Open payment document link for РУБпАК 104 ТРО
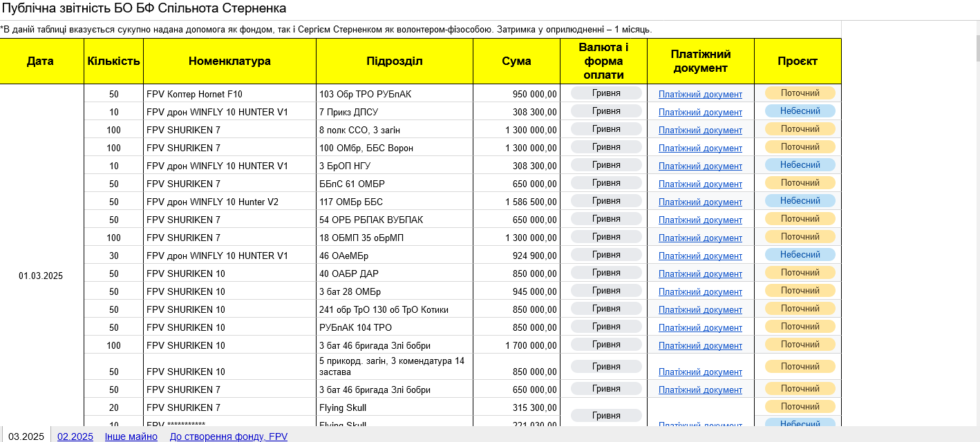 click(x=700, y=328)
